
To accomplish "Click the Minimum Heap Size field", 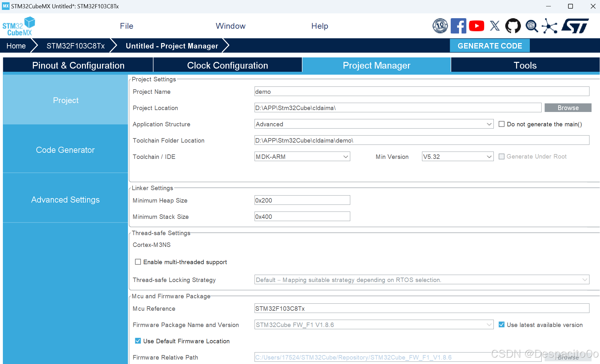I will click(x=302, y=200).
